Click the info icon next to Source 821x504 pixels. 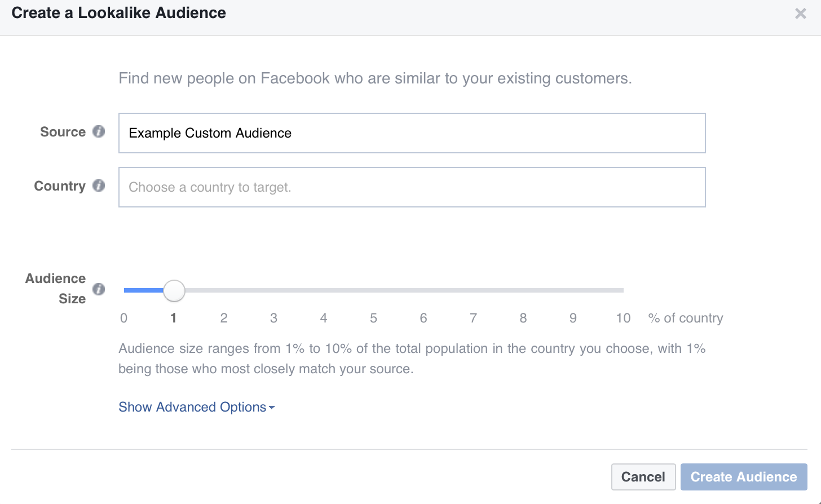[99, 131]
